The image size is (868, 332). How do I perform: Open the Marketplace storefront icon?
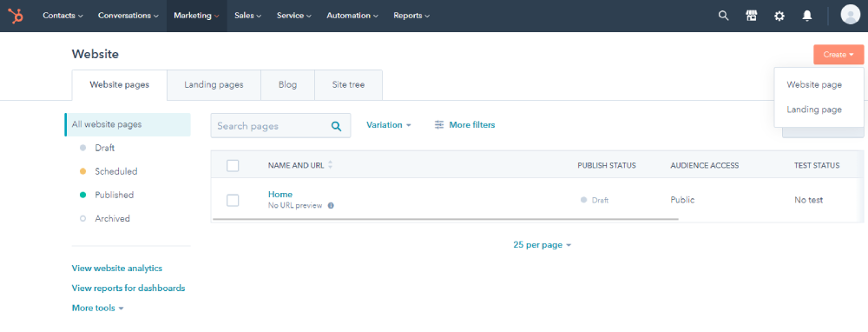(751, 16)
